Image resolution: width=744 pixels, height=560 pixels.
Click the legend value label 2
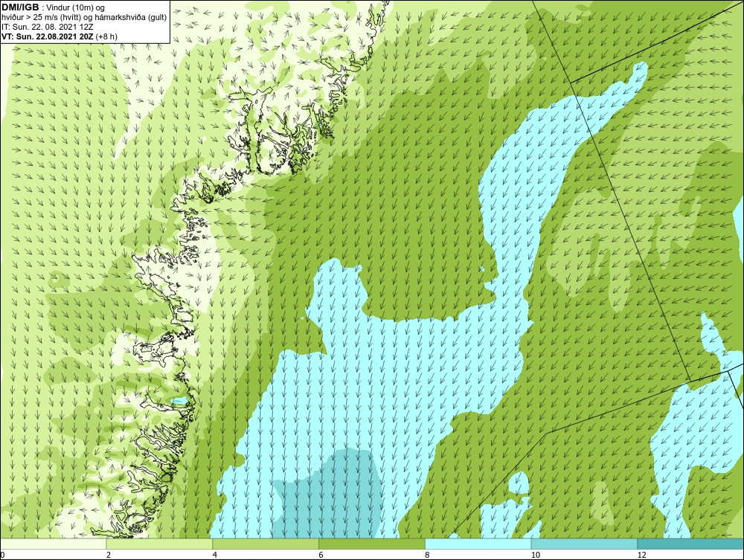[x=109, y=555]
